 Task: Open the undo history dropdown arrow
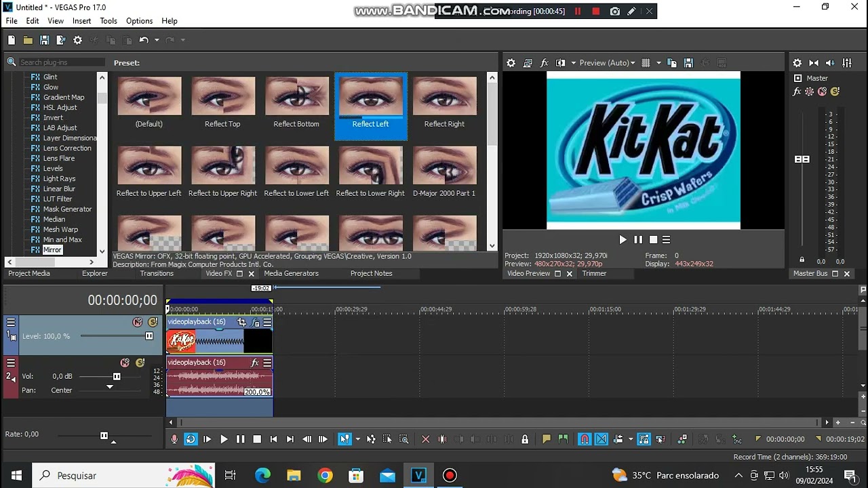click(x=157, y=41)
